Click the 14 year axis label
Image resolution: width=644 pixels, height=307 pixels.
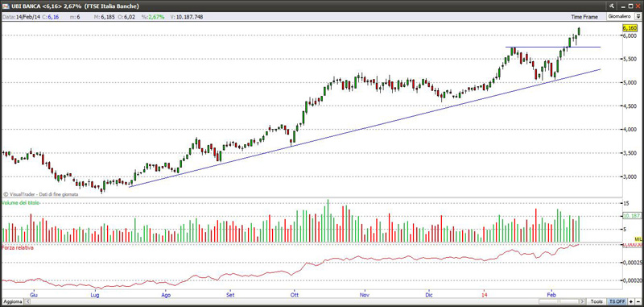pyautogui.click(x=485, y=295)
